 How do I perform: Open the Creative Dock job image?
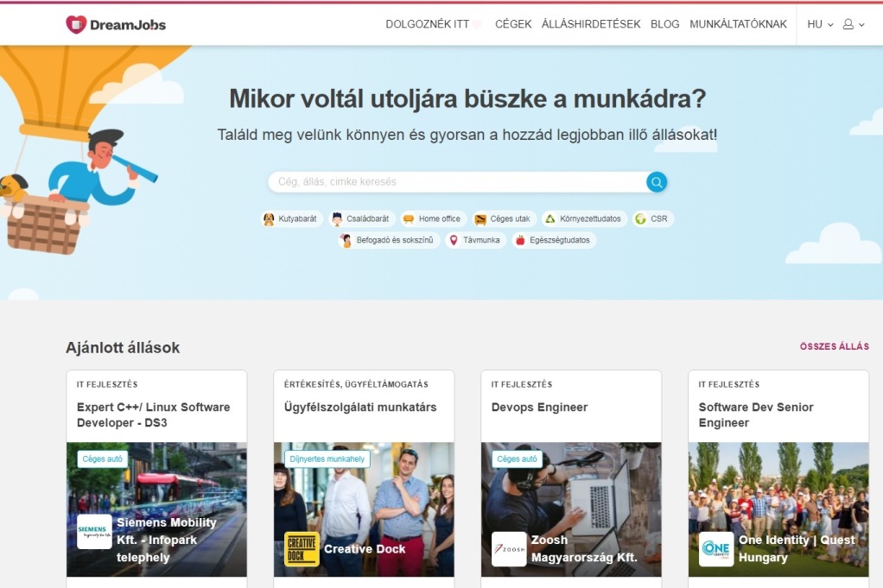pyautogui.click(x=364, y=509)
